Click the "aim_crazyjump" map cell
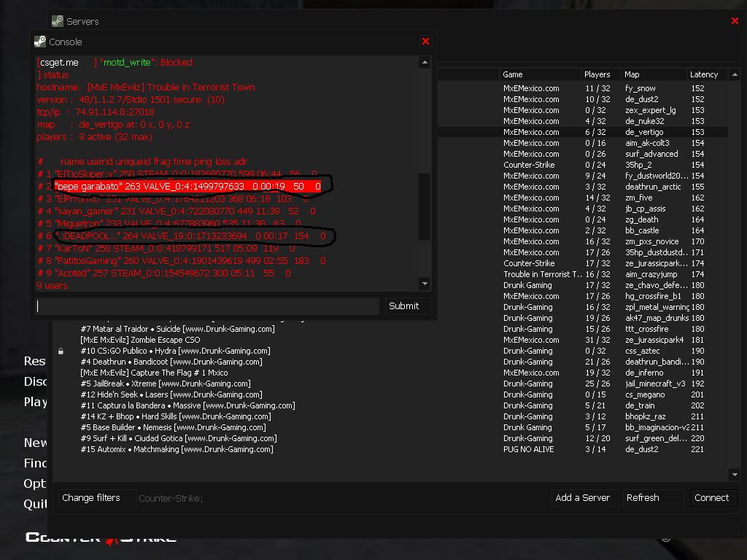The height and width of the screenshot is (560, 747). coord(651,274)
